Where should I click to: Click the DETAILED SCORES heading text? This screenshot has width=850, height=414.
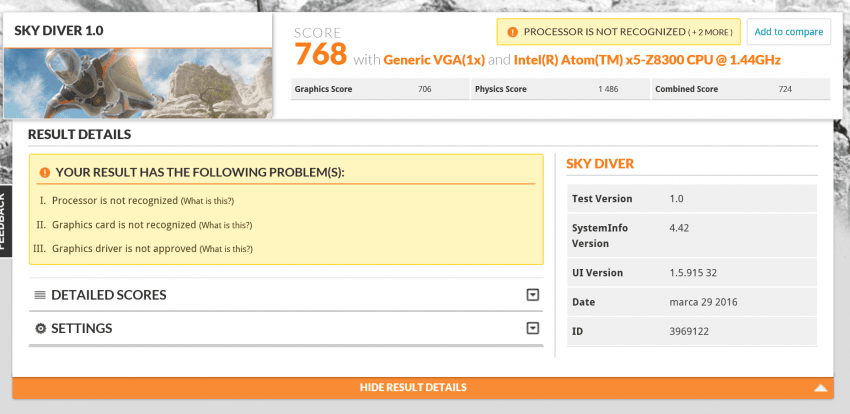(108, 295)
